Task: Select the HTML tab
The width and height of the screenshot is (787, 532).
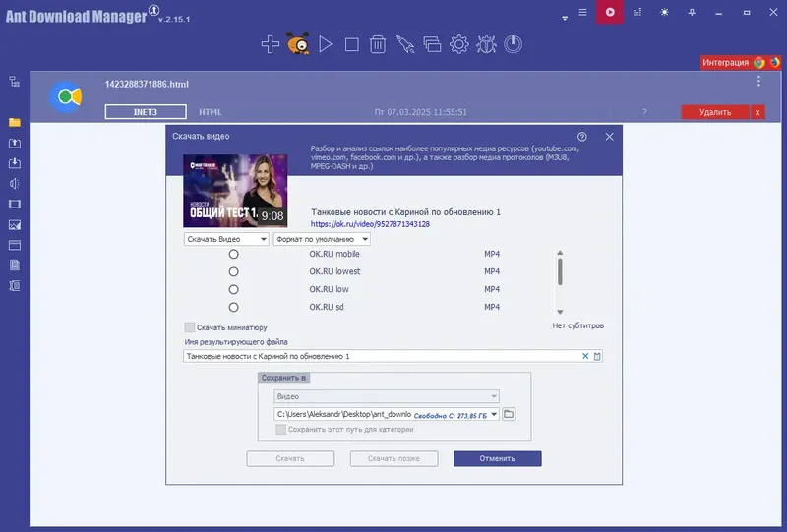Action: click(211, 112)
